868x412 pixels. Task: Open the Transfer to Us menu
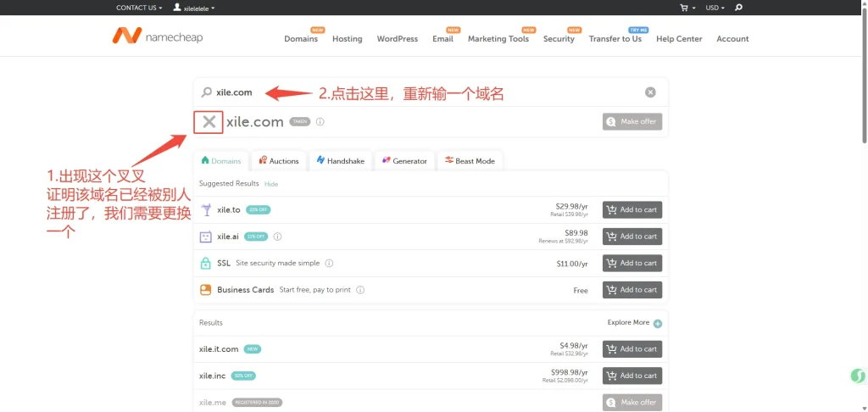click(615, 39)
